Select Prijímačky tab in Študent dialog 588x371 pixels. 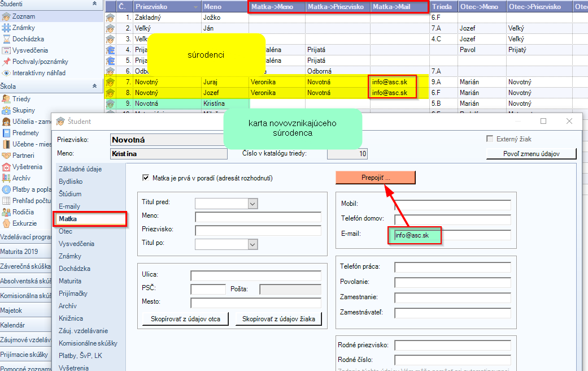coord(73,294)
